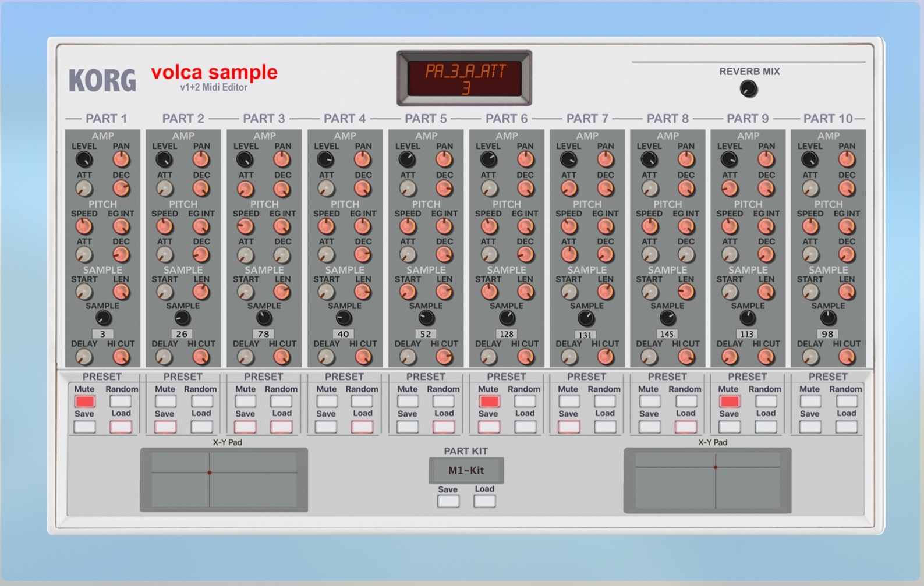Click Part 1 Level knob
The width and height of the screenshot is (924, 586).
[x=84, y=159]
